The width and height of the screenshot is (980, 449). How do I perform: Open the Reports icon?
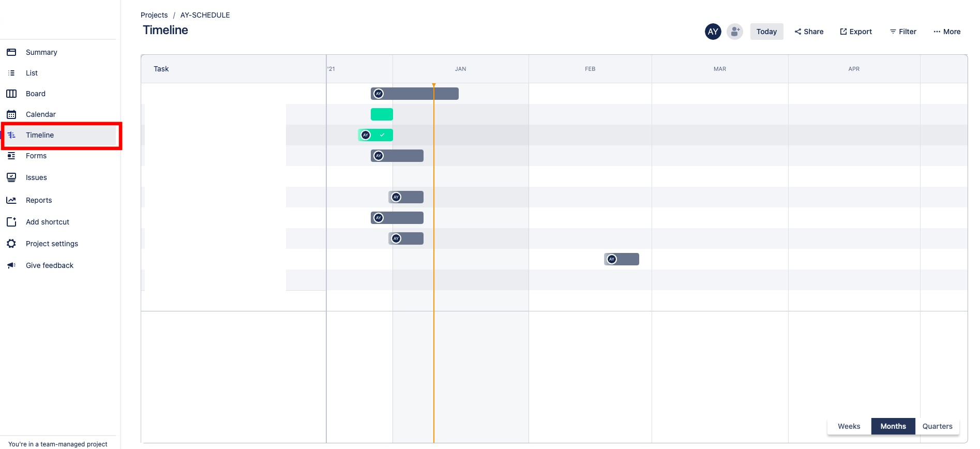[11, 200]
